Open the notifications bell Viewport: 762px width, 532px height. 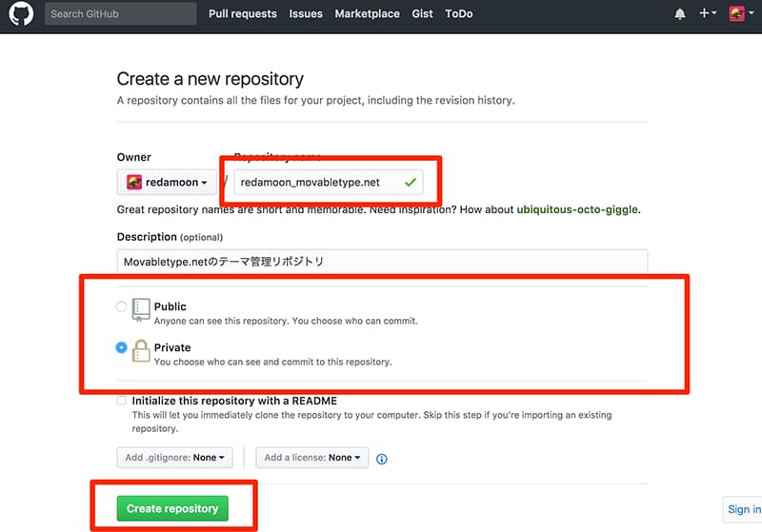click(x=680, y=14)
